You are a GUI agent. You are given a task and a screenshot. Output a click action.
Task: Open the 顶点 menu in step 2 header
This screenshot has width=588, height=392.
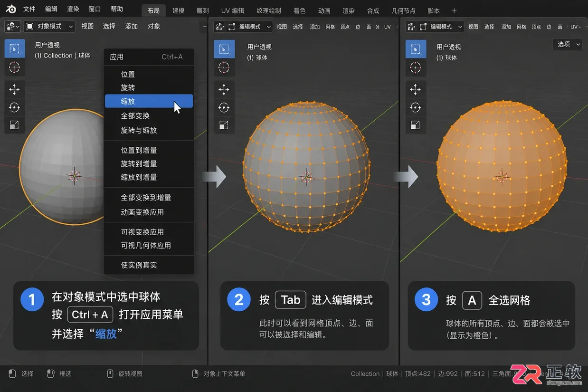345,27
